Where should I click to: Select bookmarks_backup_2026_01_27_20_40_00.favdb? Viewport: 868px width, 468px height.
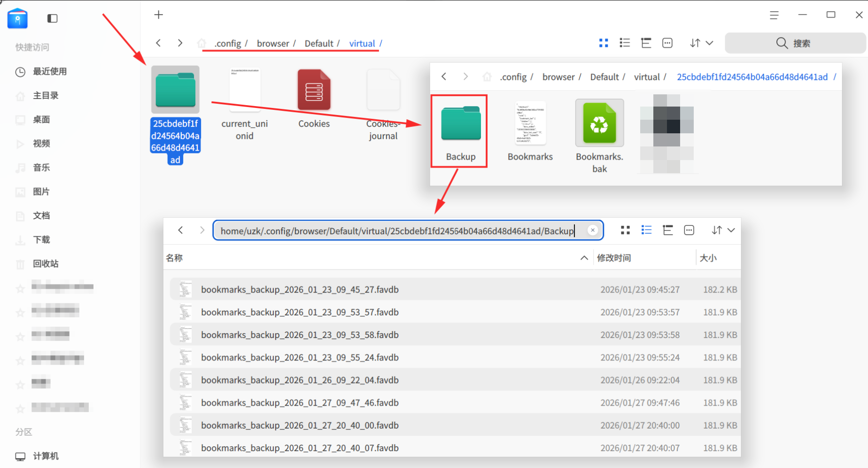(x=455, y=425)
